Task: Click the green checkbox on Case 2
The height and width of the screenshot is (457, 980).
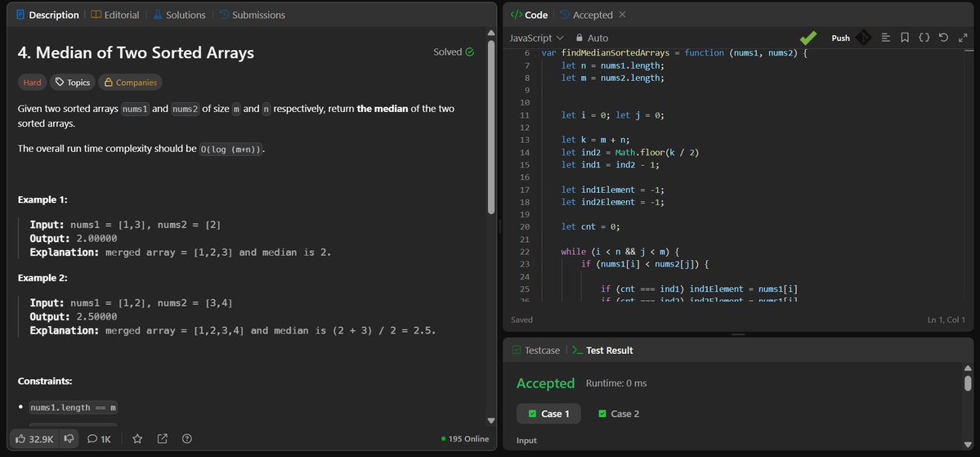Action: 602,413
